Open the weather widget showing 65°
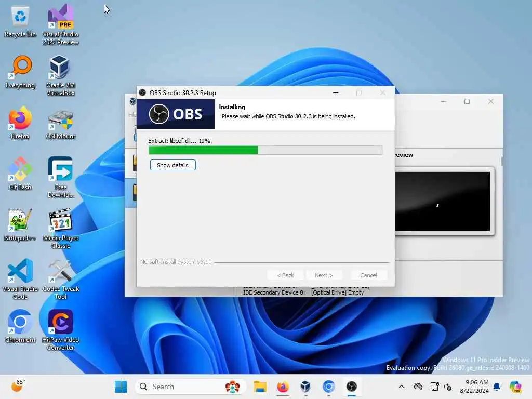 (18, 386)
